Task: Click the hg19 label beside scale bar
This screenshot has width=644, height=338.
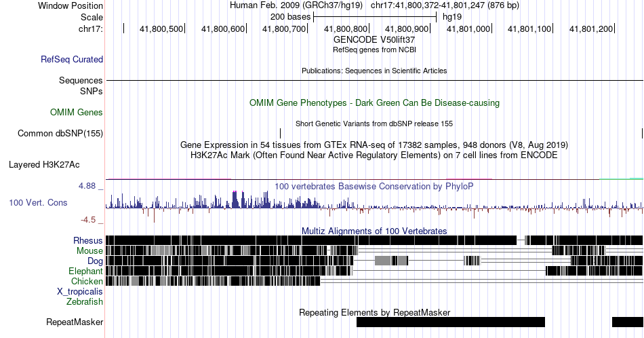Action: pyautogui.click(x=451, y=17)
